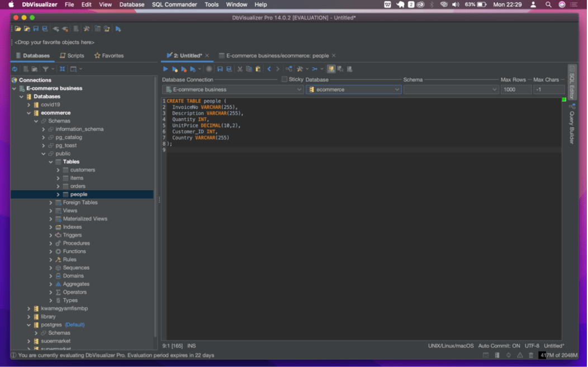588x367 pixels.
Task: Open the ecommerce Database dropdown
Action: pos(354,90)
